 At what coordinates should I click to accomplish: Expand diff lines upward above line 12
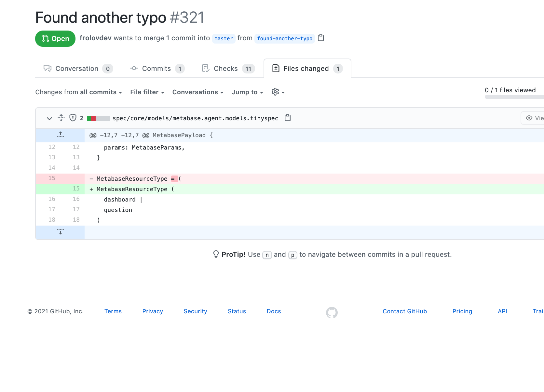click(60, 135)
